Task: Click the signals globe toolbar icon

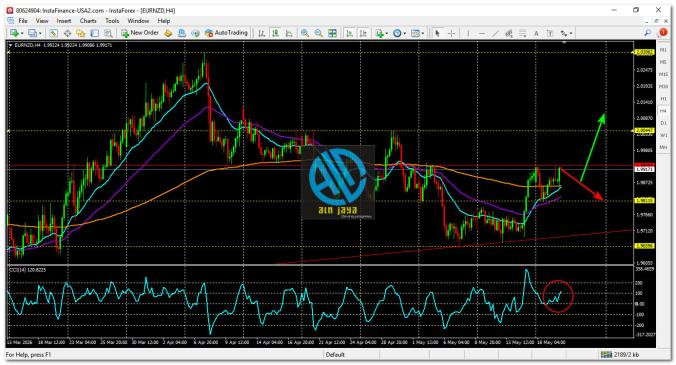Action: [x=196, y=33]
